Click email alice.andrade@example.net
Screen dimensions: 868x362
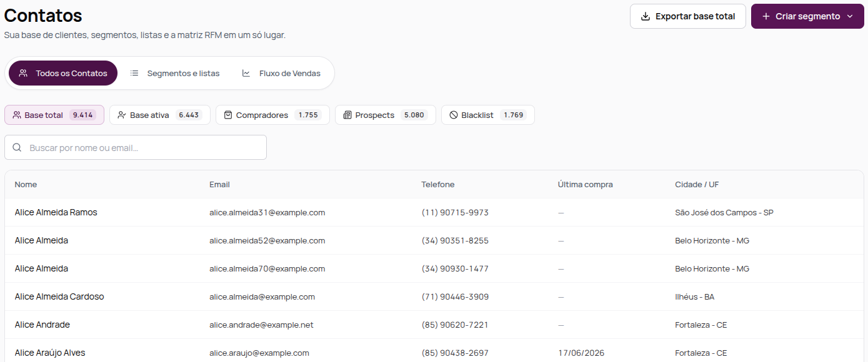(261, 325)
